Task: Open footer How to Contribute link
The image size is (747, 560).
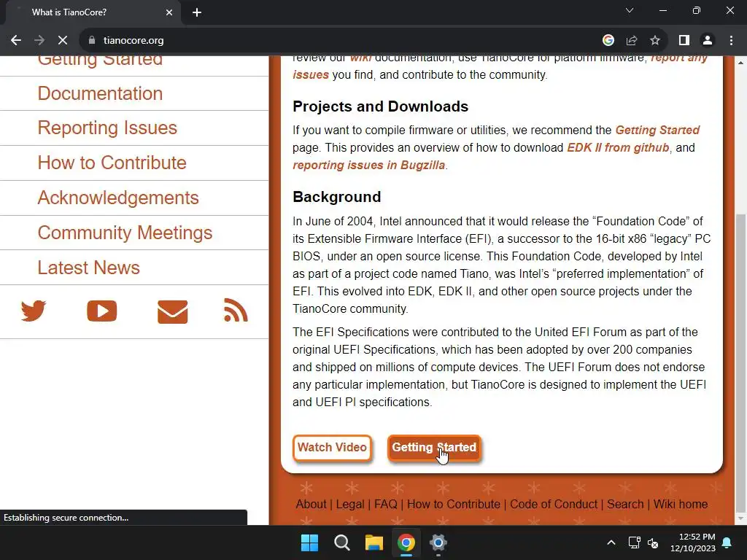Action: pyautogui.click(x=454, y=505)
